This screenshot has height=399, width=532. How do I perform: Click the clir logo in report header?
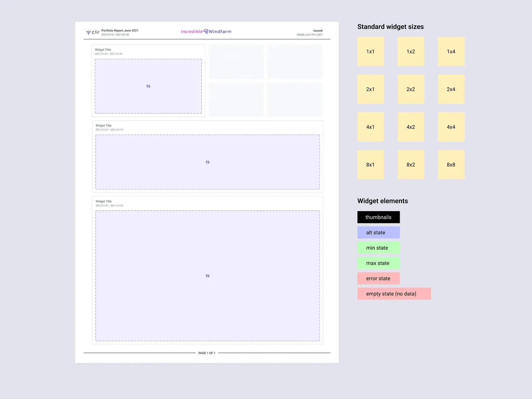click(93, 32)
